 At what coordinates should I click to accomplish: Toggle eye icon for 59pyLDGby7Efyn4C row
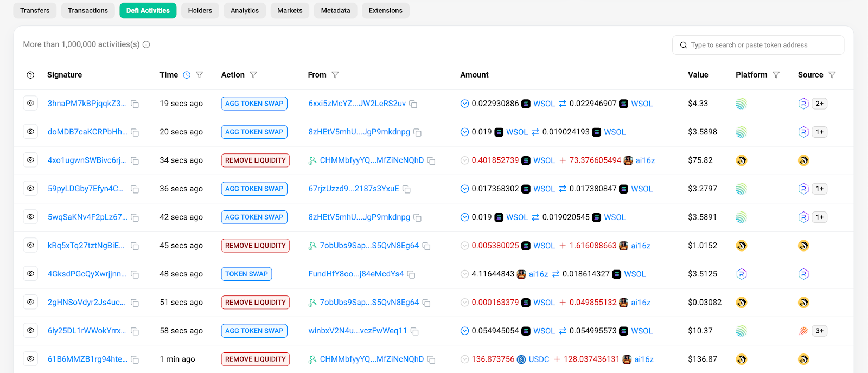[30, 188]
